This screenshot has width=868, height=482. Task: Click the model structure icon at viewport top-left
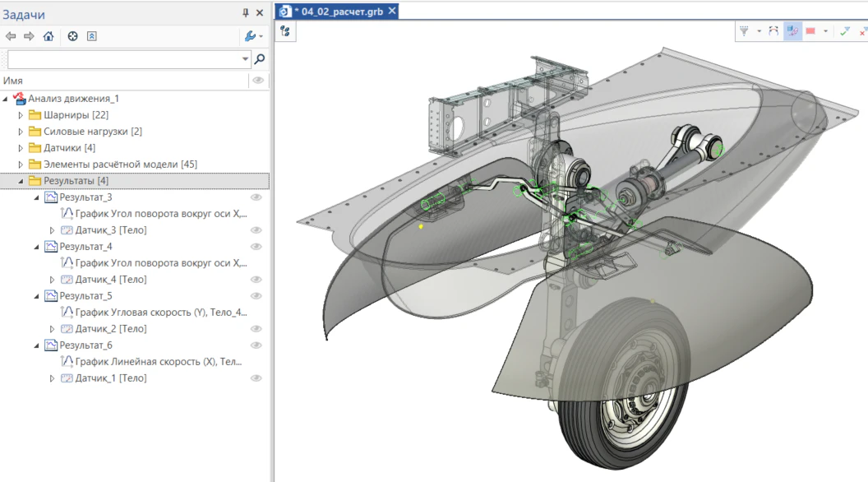tap(285, 31)
